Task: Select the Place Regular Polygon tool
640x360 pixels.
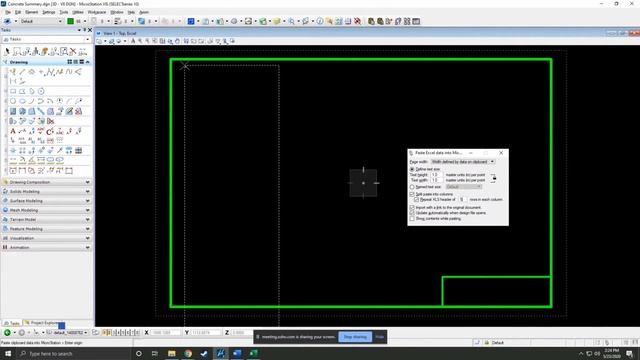Action: (x=41, y=91)
